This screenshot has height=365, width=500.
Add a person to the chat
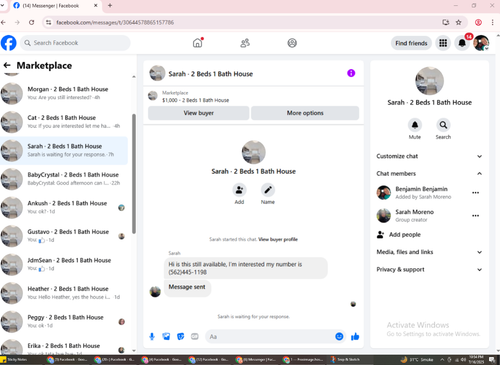click(x=239, y=190)
